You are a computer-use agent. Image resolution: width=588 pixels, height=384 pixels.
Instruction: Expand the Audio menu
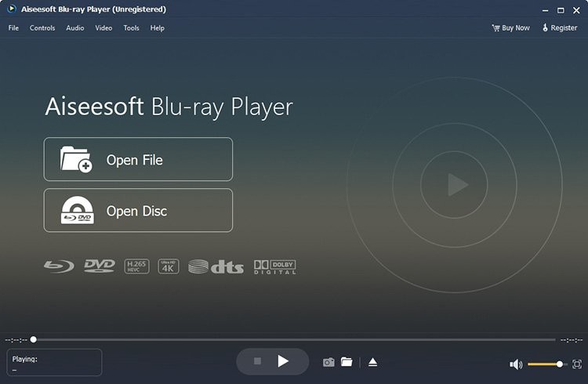pos(75,28)
